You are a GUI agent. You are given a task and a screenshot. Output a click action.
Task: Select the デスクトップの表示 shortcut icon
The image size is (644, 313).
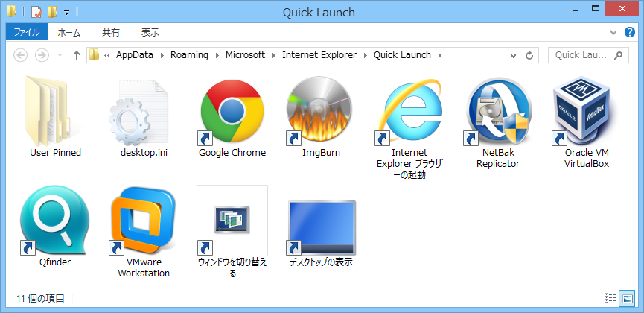(321, 227)
